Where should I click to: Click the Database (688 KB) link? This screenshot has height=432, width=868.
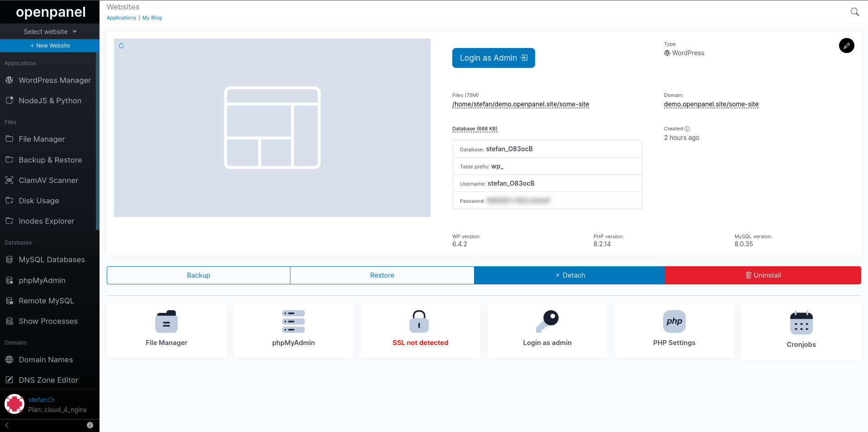point(475,129)
